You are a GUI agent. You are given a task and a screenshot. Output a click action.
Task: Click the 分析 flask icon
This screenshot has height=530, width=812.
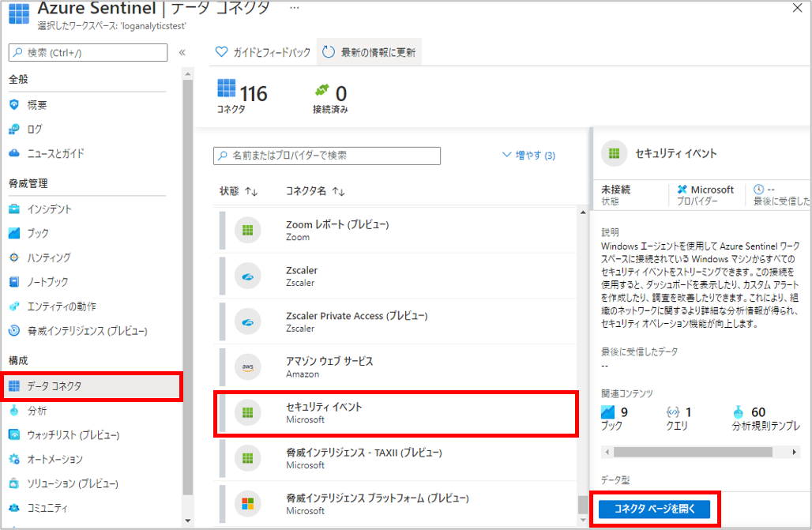coord(14,410)
